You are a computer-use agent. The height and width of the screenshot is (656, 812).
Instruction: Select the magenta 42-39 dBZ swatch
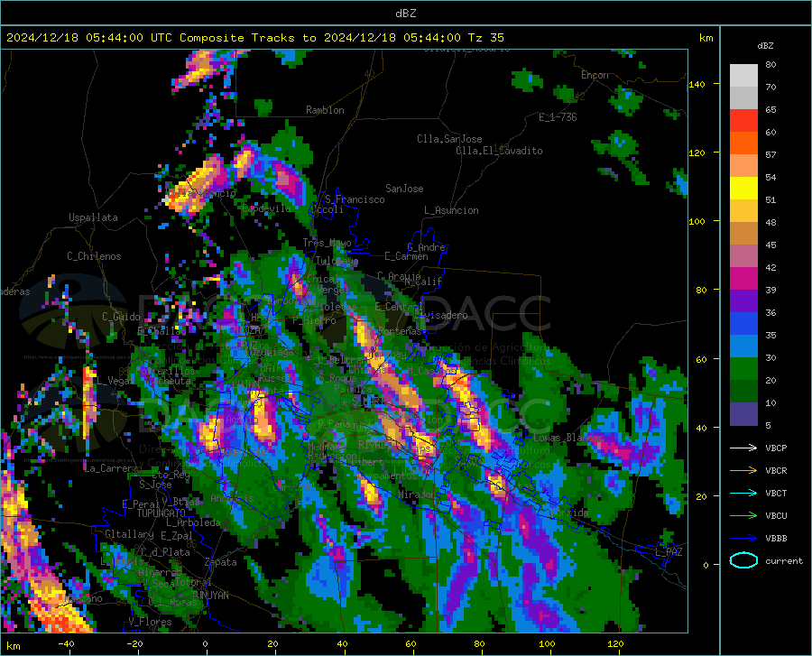[x=743, y=279]
